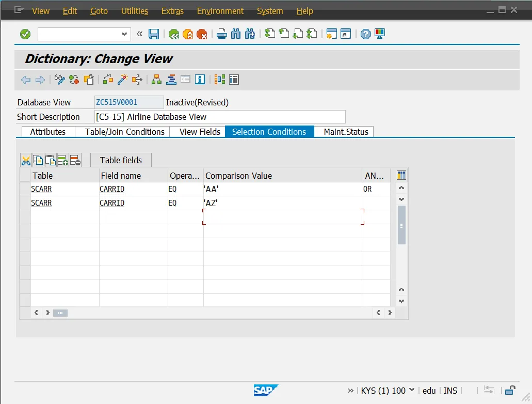Click the Short Description input field

(x=219, y=117)
